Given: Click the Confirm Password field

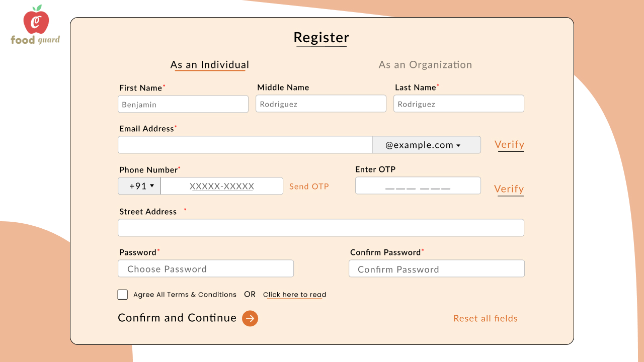Looking at the screenshot, I should pos(437,268).
